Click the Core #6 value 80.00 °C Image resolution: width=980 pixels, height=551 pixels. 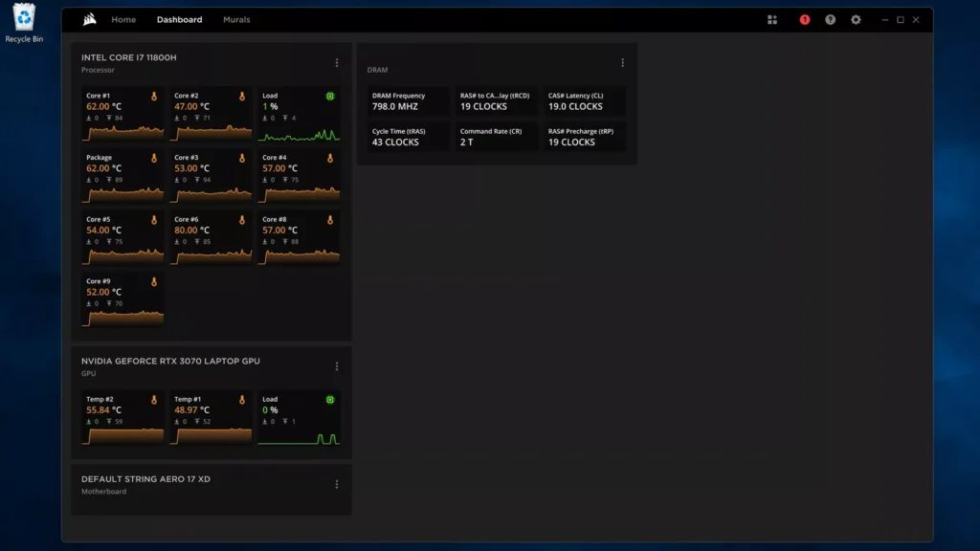(191, 231)
